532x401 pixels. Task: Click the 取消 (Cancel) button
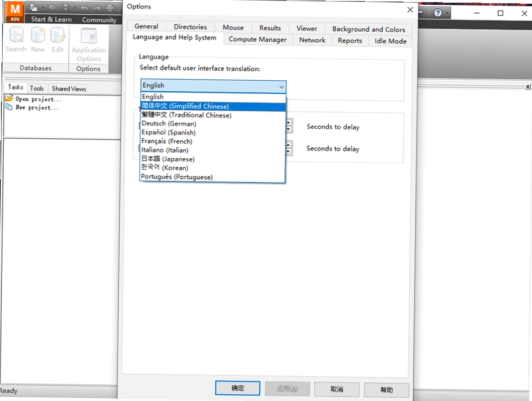[x=337, y=389]
